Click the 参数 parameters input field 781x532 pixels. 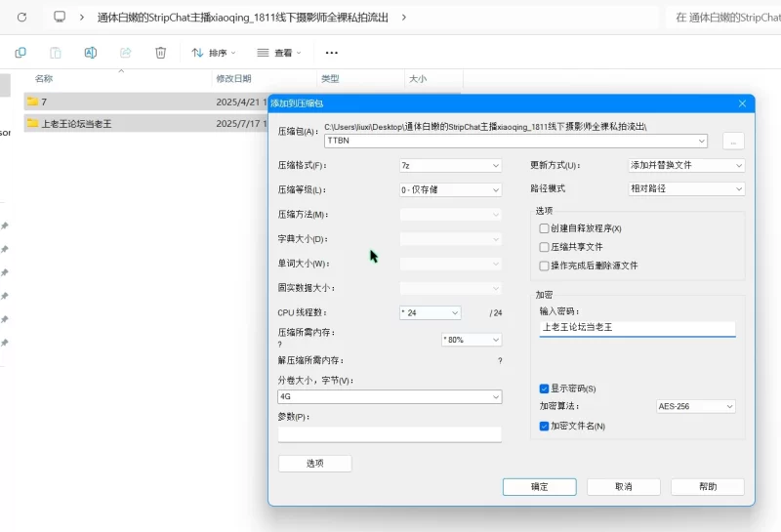click(x=390, y=434)
